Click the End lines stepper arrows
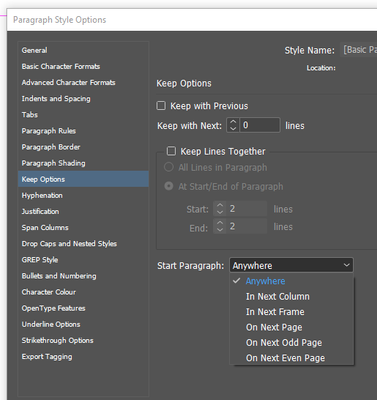This screenshot has height=400, width=377. tap(220, 226)
